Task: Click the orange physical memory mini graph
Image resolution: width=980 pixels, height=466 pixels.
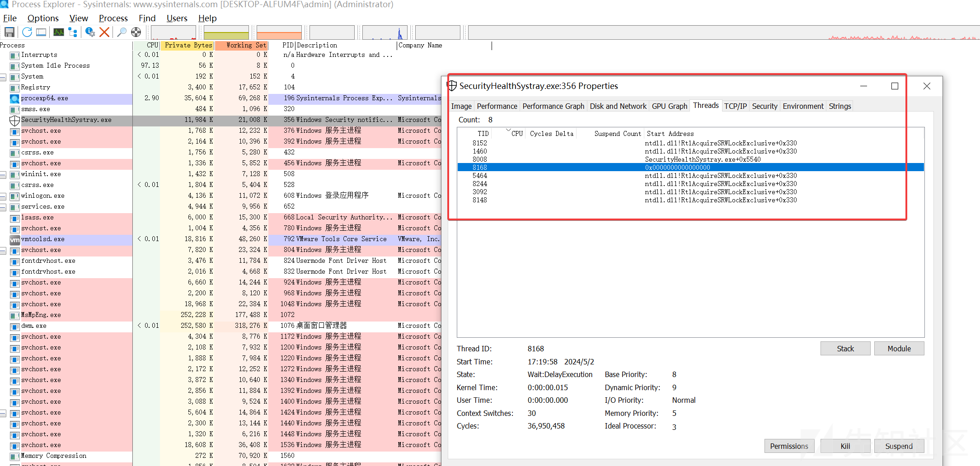Action: click(x=279, y=33)
